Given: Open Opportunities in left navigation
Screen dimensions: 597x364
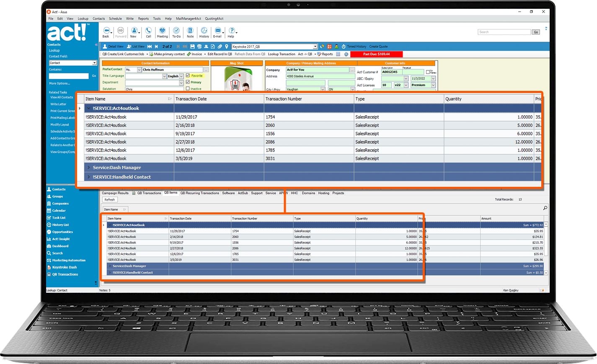Looking at the screenshot, I should click(x=60, y=232).
